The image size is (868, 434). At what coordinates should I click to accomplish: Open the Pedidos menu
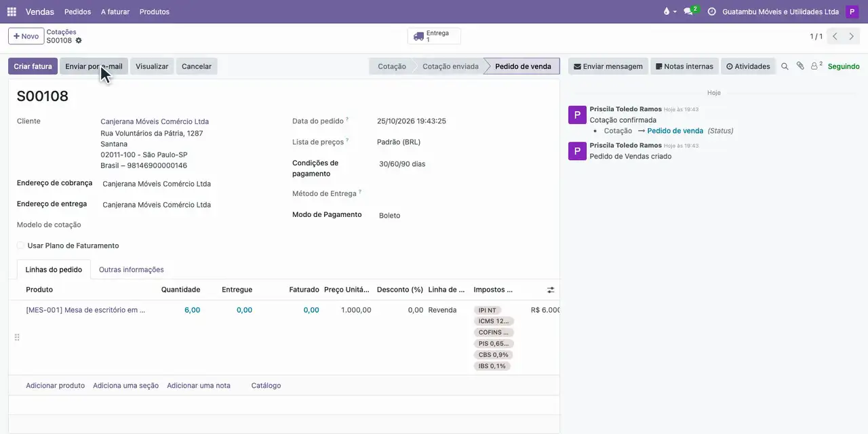click(77, 12)
